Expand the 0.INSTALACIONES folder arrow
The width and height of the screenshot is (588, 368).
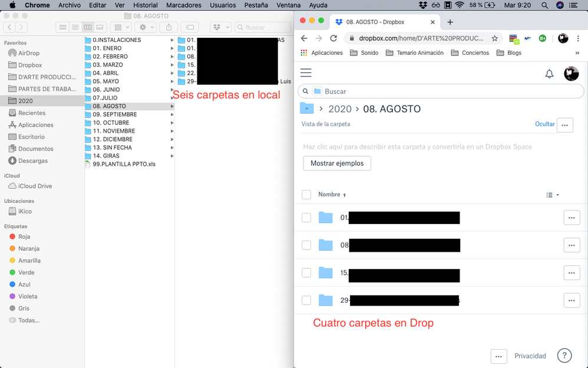[172, 40]
